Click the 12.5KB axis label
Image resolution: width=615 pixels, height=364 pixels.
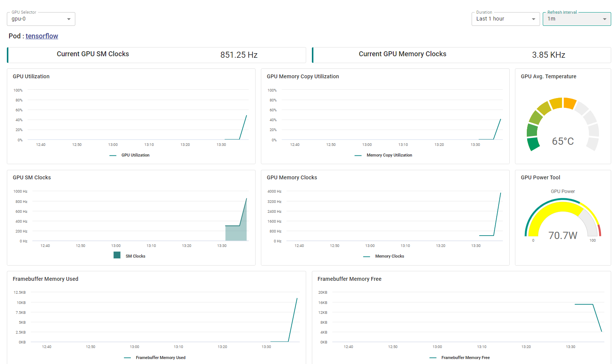20,293
